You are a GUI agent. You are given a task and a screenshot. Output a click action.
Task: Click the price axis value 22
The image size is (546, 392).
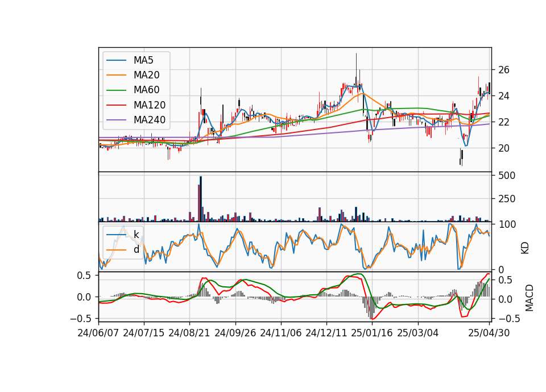504,122
